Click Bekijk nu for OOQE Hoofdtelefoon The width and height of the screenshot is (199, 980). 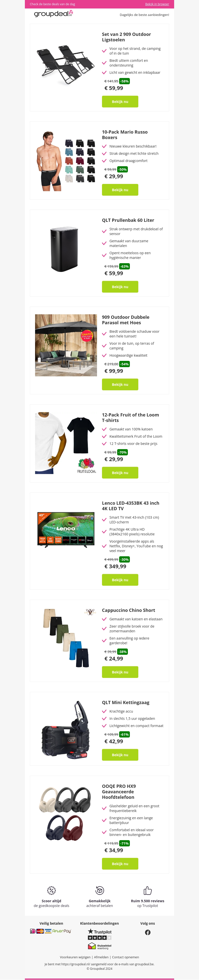[120, 864]
